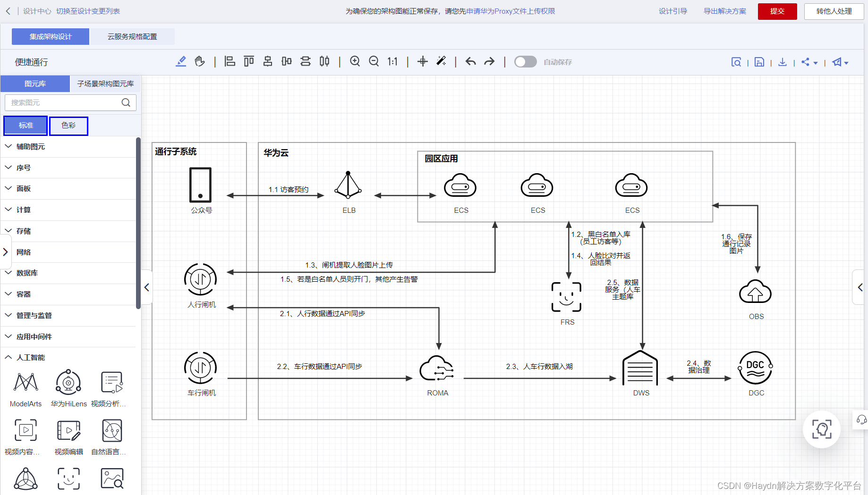Expand the 序号 category
The image size is (868, 495).
coord(68,168)
